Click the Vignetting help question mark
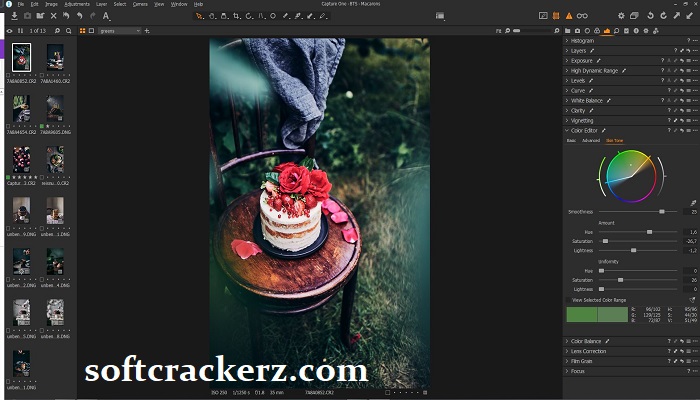This screenshot has width=700, height=400. click(669, 121)
